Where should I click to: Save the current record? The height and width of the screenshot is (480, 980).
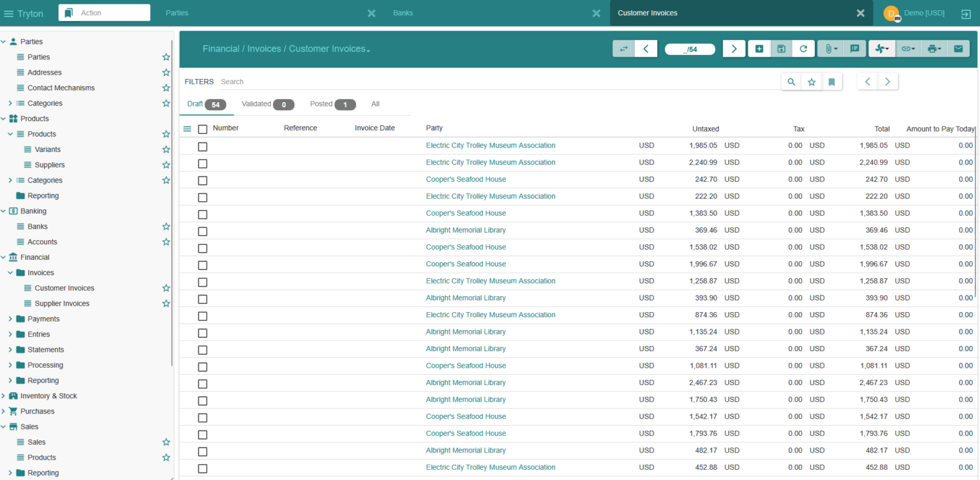(781, 49)
